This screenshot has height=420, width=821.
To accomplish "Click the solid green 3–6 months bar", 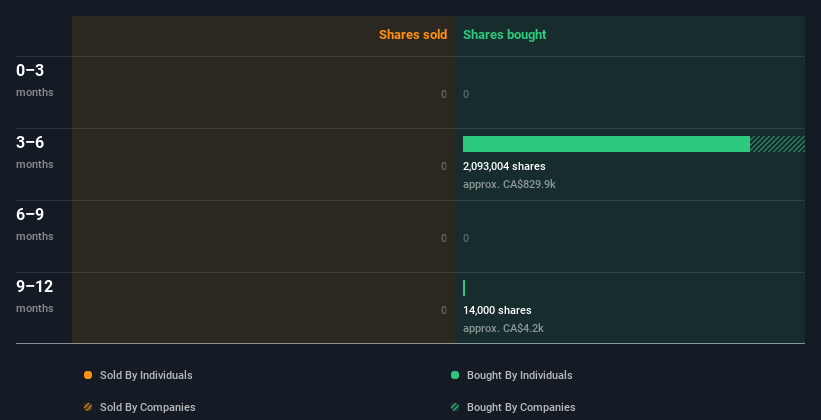I will 606,144.
